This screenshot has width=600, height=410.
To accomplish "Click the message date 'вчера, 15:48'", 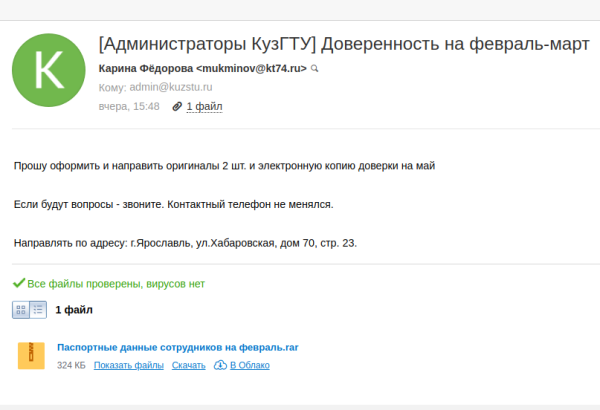I will coord(129,105).
